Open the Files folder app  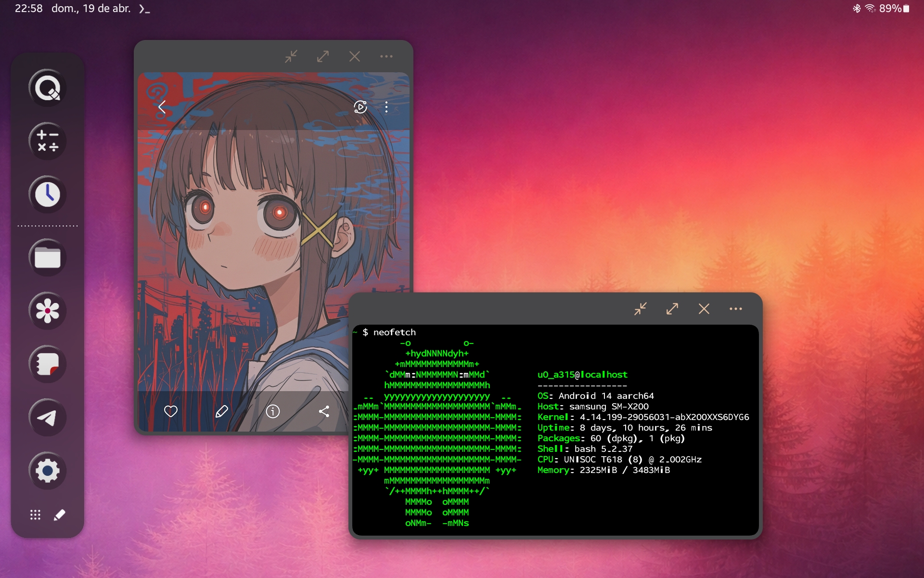click(x=47, y=258)
